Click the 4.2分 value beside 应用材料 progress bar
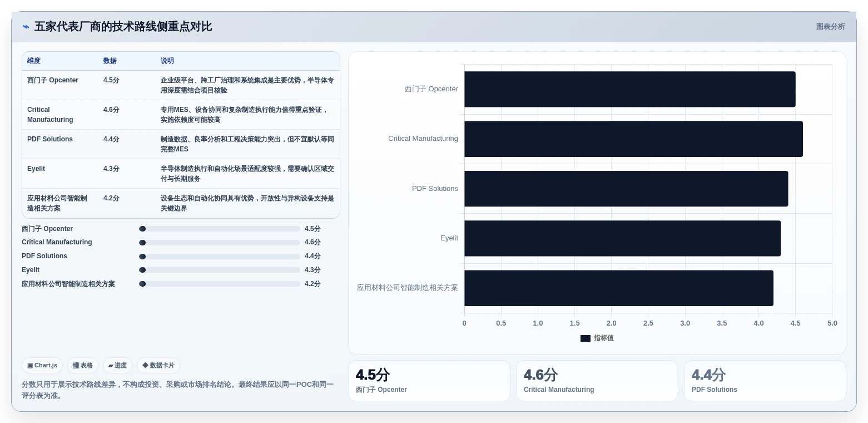This screenshot has height=423, width=868. [313, 284]
